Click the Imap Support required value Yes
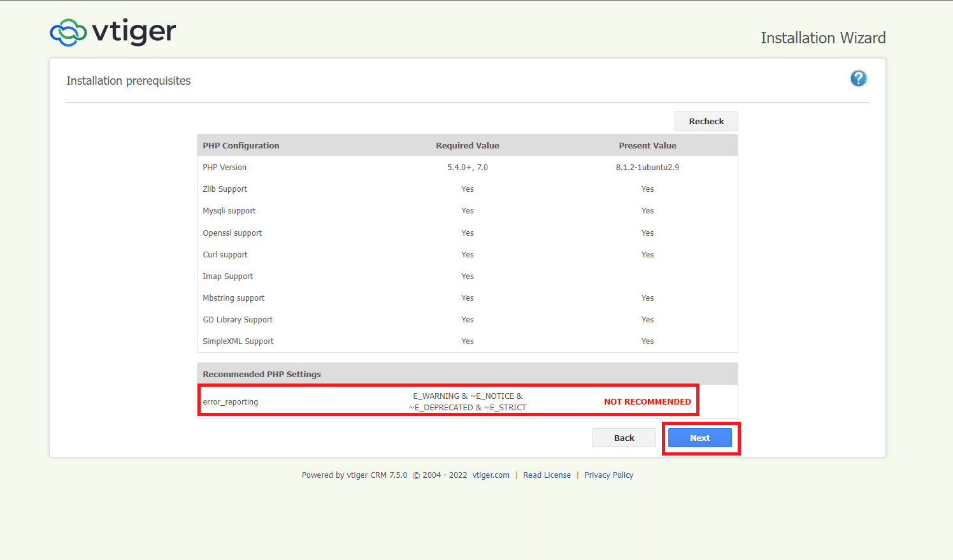Screen dimensions: 953x560 [x=468, y=276]
